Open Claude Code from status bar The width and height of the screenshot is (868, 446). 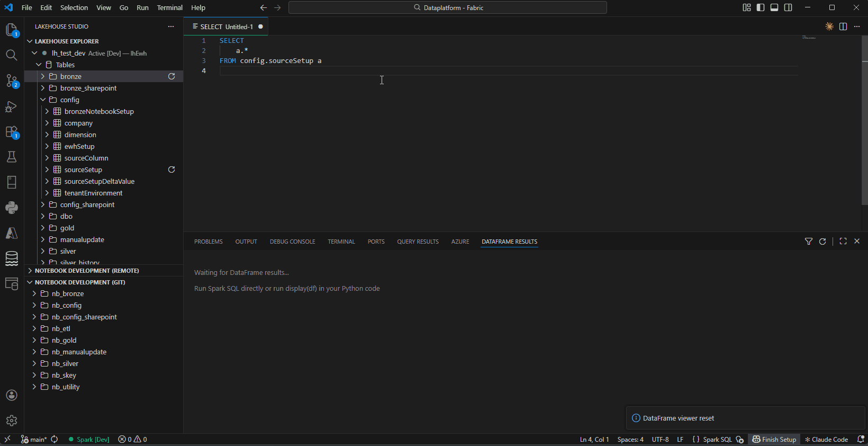(x=826, y=439)
